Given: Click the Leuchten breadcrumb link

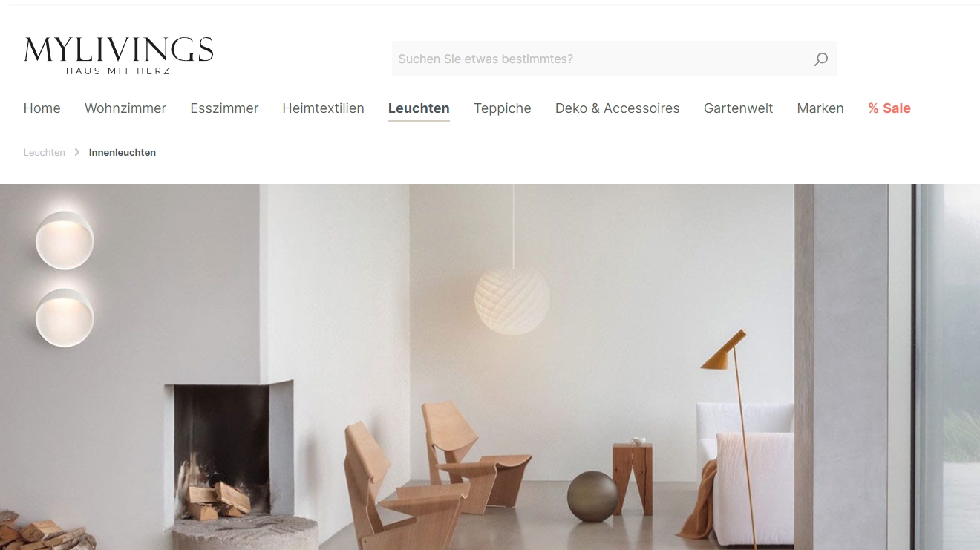Looking at the screenshot, I should [45, 152].
